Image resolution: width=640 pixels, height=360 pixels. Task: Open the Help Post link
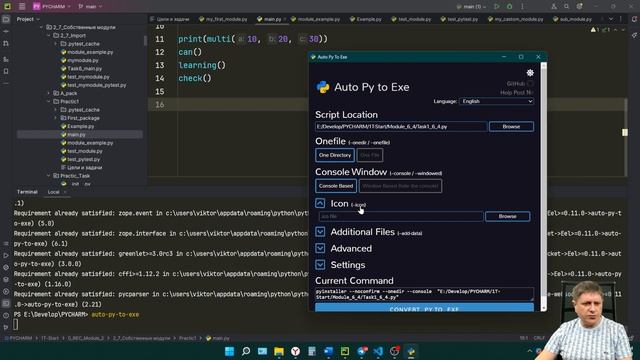pyautogui.click(x=517, y=93)
